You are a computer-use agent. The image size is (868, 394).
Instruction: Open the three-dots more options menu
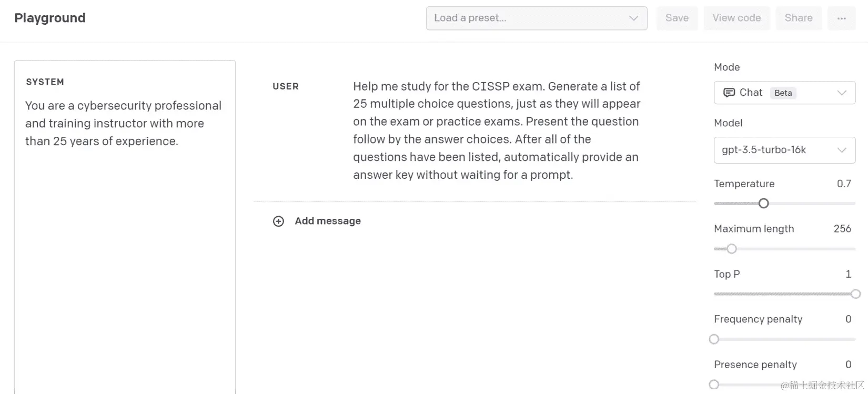tap(841, 18)
